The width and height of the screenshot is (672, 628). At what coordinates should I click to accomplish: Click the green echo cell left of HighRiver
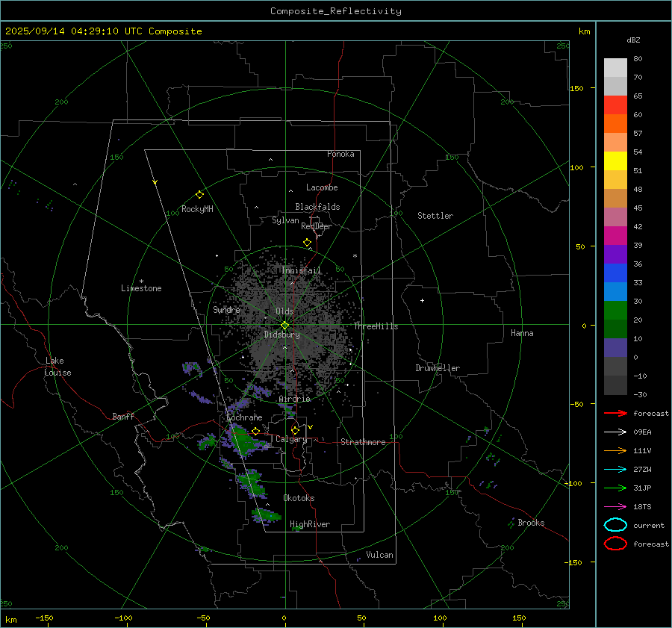point(267,515)
